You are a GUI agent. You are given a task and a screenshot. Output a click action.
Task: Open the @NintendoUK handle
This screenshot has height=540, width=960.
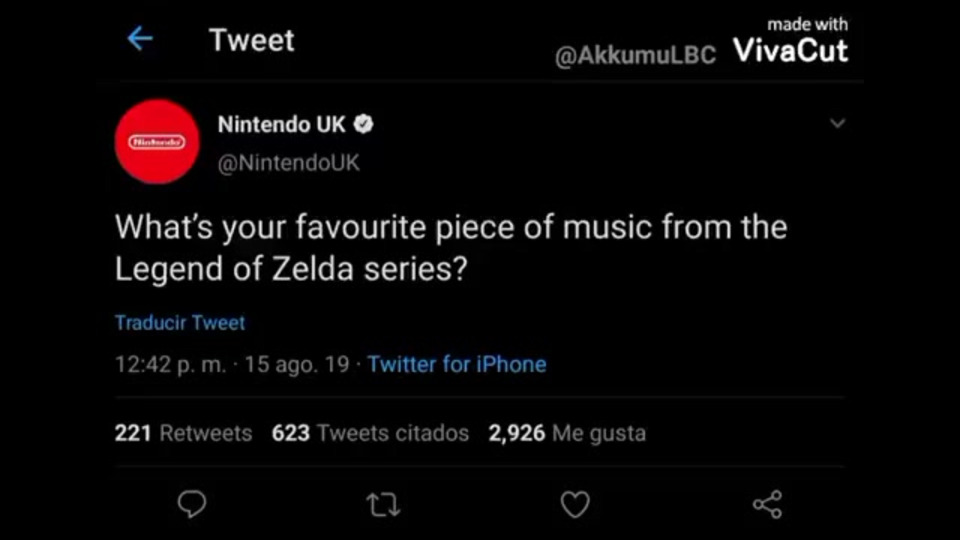tap(289, 163)
